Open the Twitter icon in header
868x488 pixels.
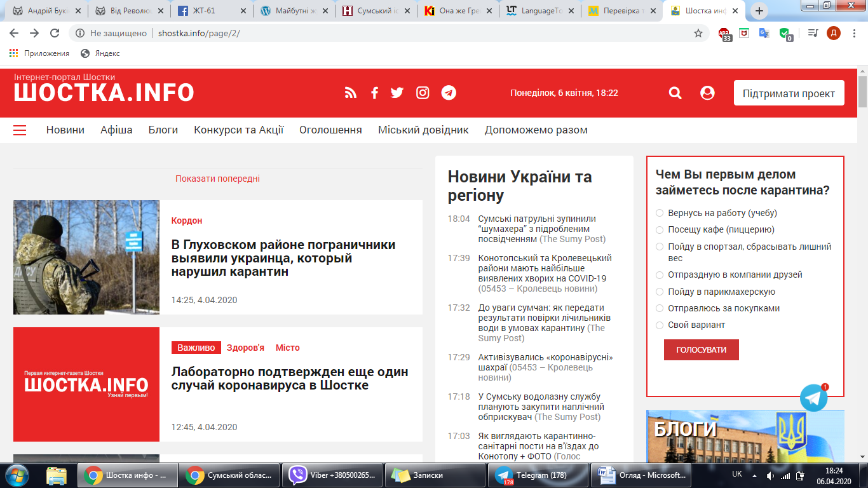coord(397,93)
